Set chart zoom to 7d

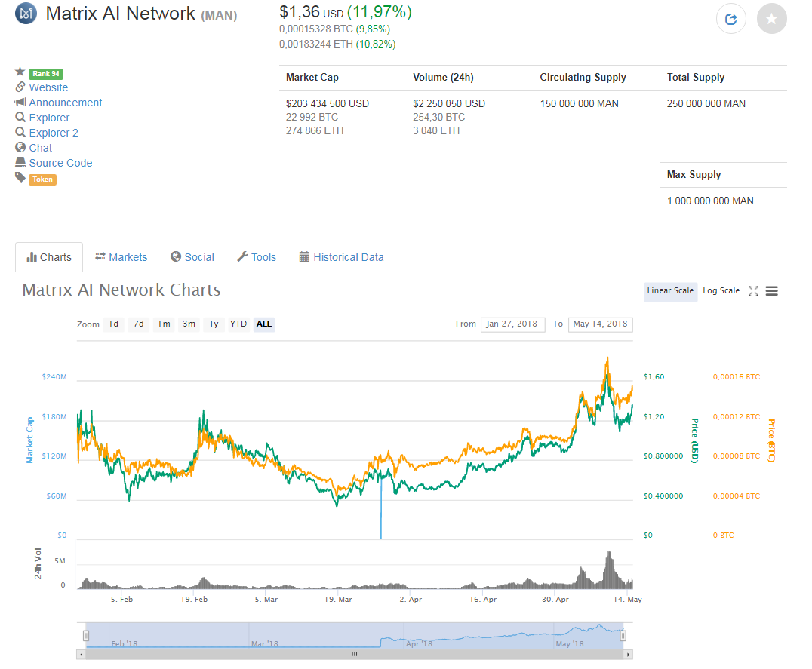pos(139,324)
